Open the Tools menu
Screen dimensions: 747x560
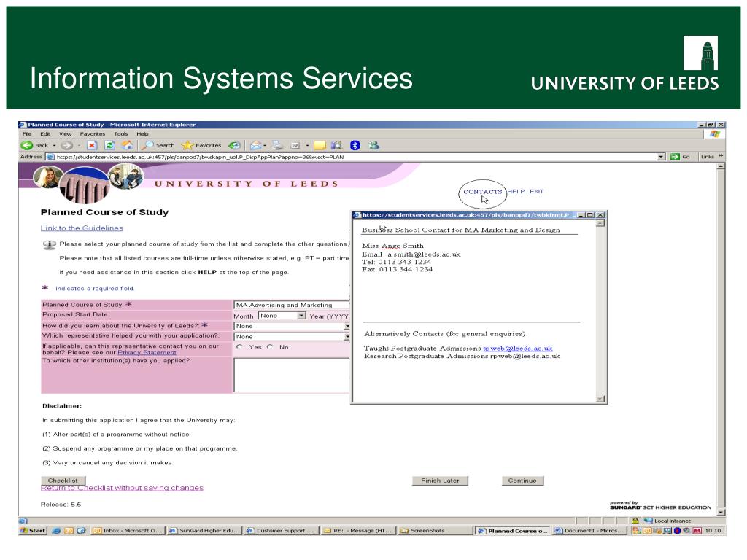click(121, 134)
